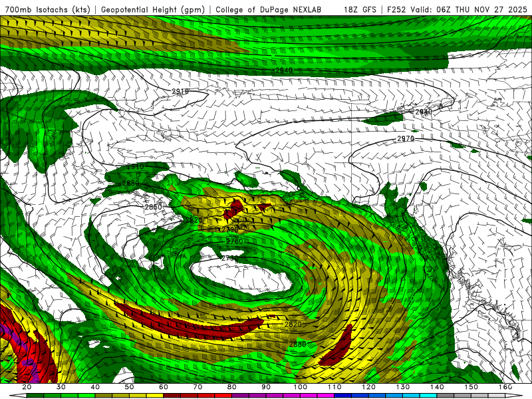This screenshot has height=399, width=532.
Task: Click the '90' value on the color scale
Action: pyautogui.click(x=266, y=387)
